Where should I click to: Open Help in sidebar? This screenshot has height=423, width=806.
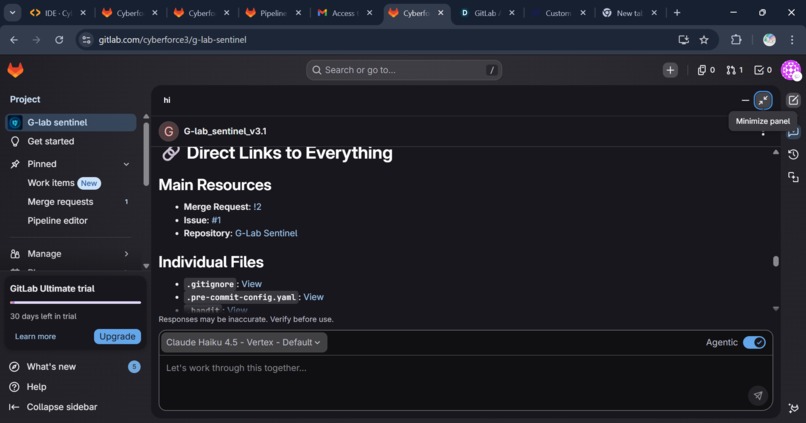coord(75,387)
